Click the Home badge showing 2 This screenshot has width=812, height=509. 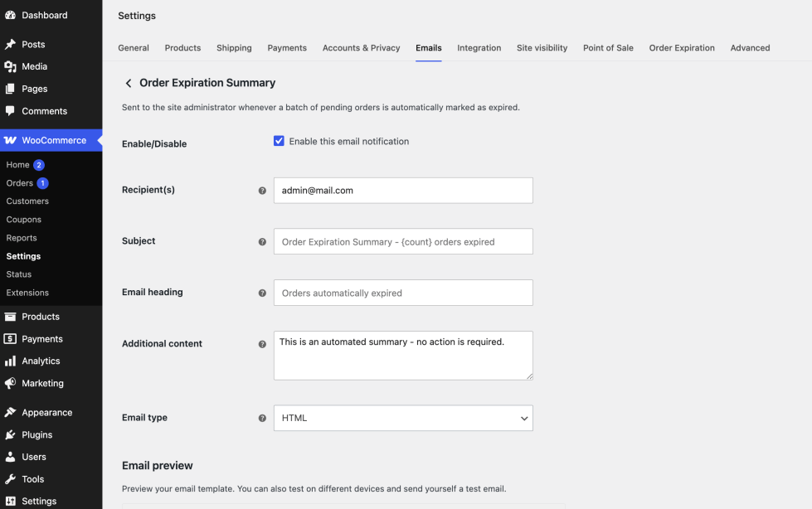[39, 165]
